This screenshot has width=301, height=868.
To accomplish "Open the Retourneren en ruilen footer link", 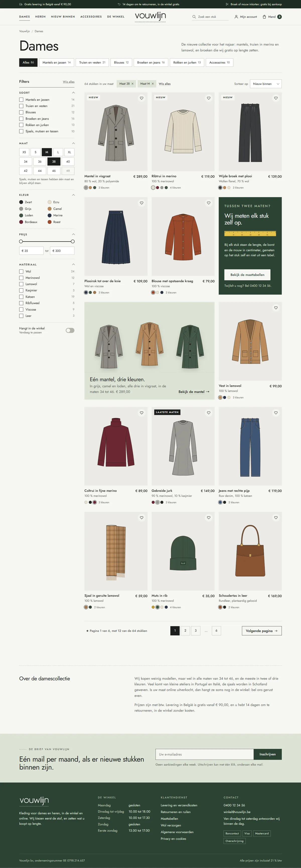I will pos(176,812).
